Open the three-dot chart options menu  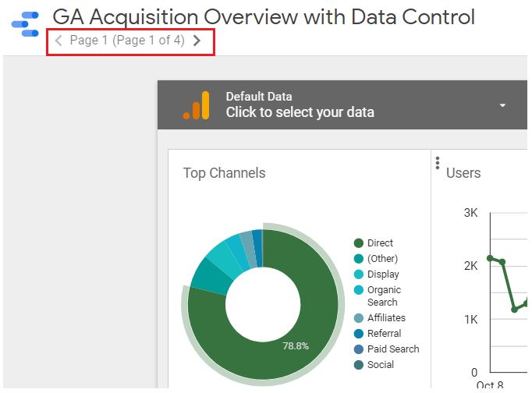(438, 163)
